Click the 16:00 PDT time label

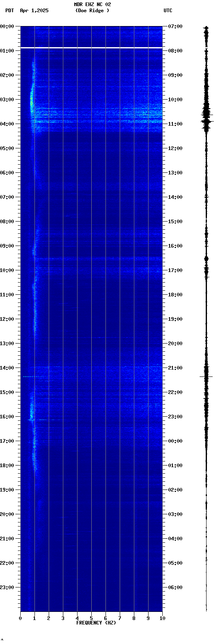click(x=7, y=417)
